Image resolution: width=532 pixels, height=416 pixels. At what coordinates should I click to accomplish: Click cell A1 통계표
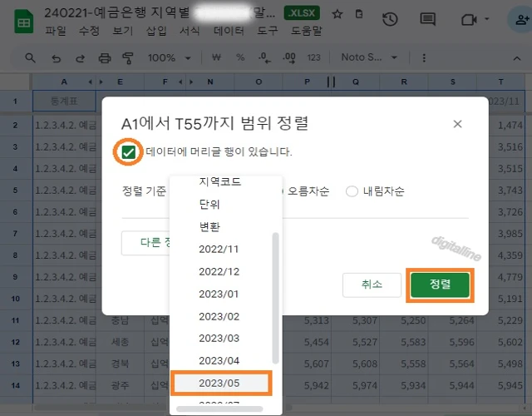point(64,101)
